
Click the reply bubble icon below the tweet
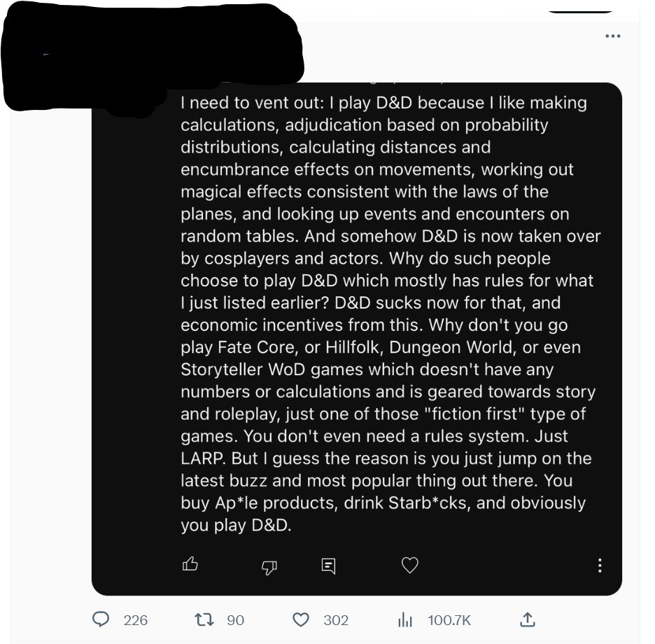[101, 619]
